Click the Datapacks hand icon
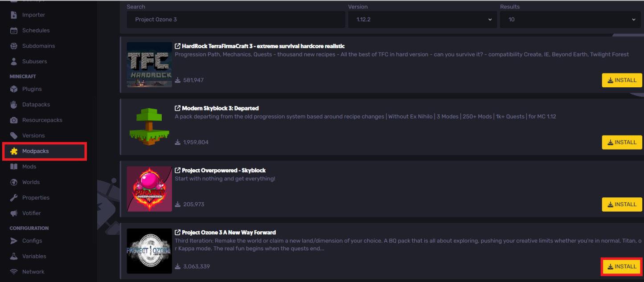Image resolution: width=644 pixels, height=282 pixels. (x=14, y=105)
